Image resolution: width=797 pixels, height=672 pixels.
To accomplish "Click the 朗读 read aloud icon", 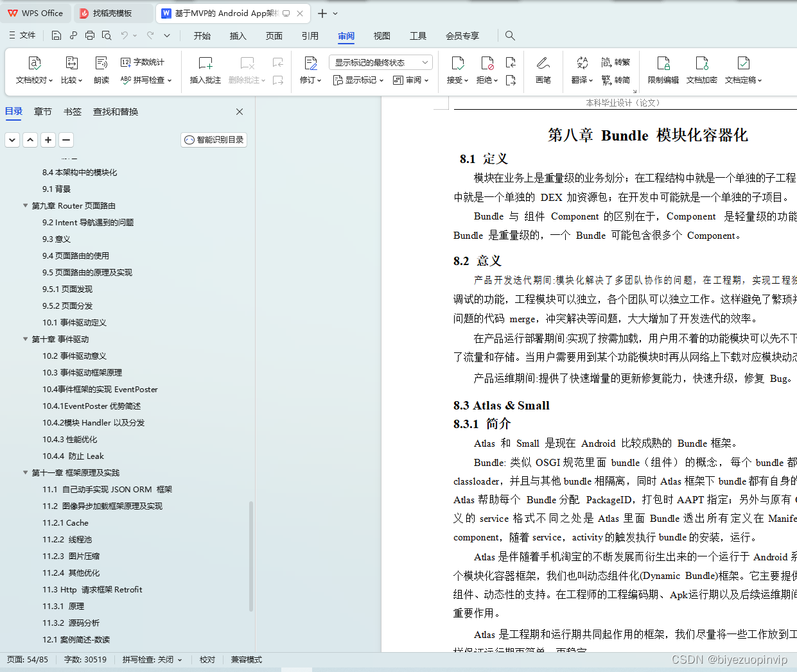I will pyautogui.click(x=101, y=63).
